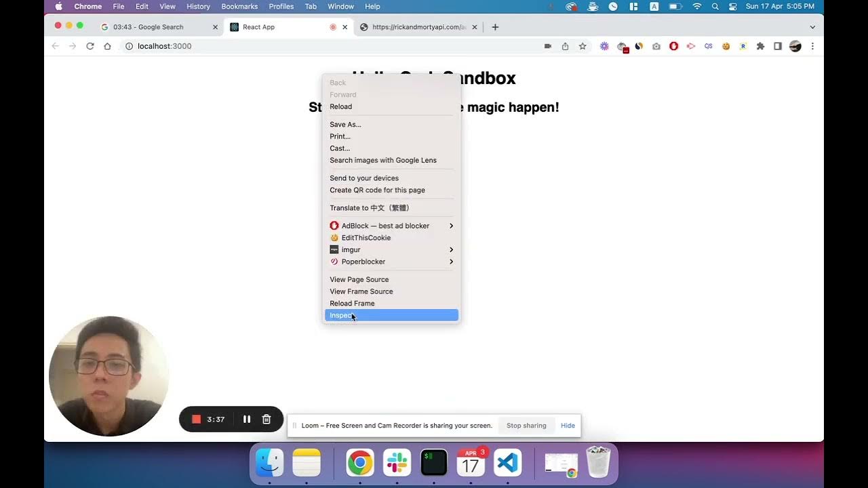Click the date and time in menu bar
The image size is (868, 488).
(780, 6)
